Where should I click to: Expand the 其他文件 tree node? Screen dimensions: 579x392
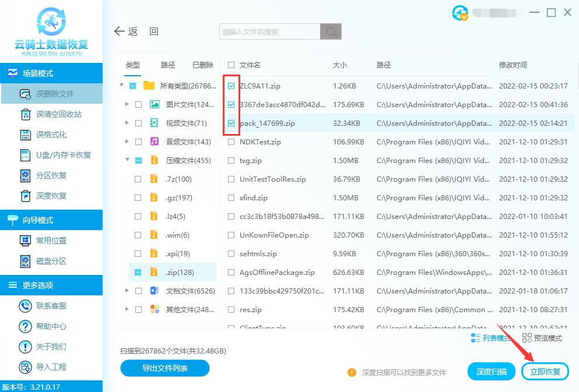click(x=127, y=309)
